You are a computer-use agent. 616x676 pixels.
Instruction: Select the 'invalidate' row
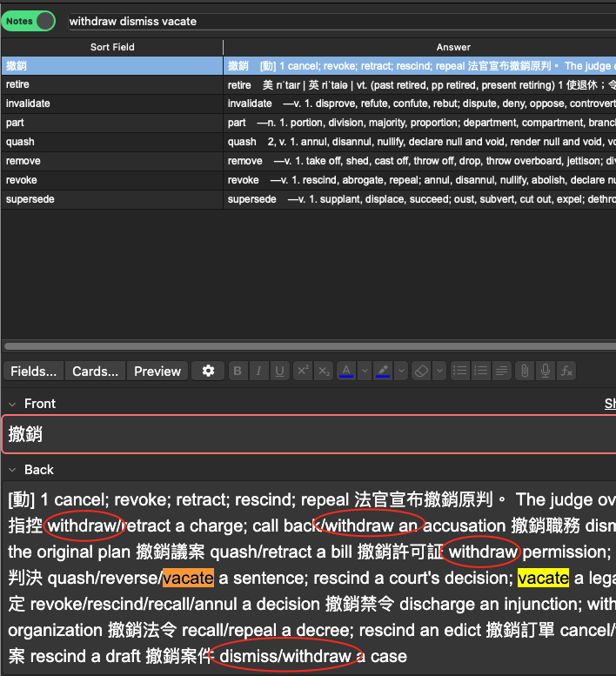(112, 104)
